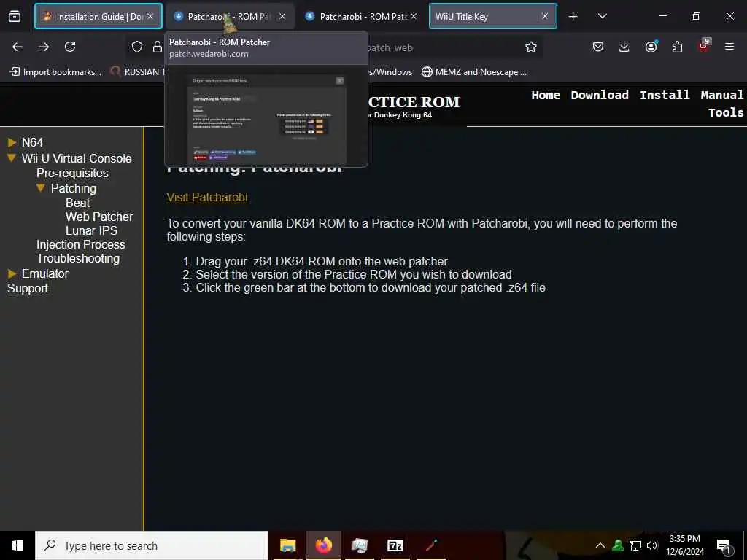Screen dimensions: 747x560
Task: Open the volume speaker tray icon
Action: 651,545
